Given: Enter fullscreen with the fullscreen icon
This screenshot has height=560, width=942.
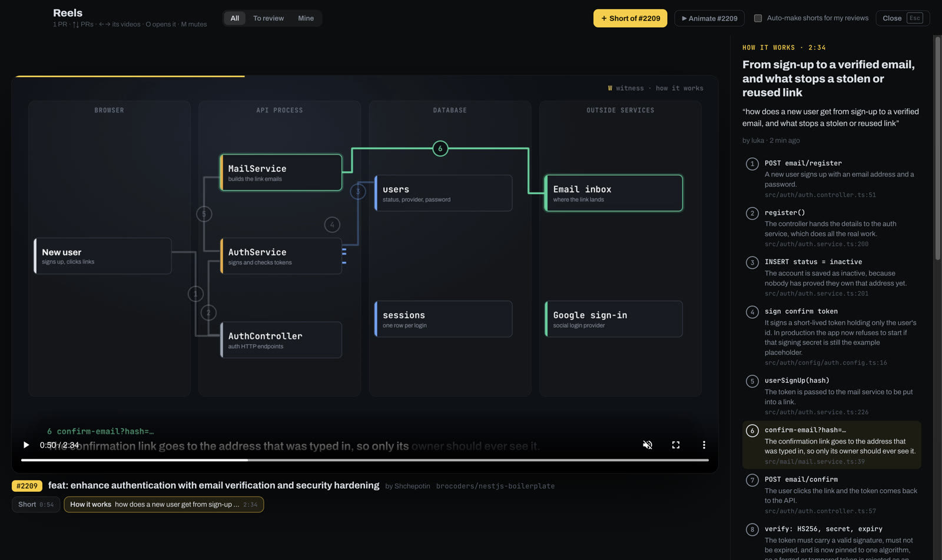Looking at the screenshot, I should click(x=676, y=445).
